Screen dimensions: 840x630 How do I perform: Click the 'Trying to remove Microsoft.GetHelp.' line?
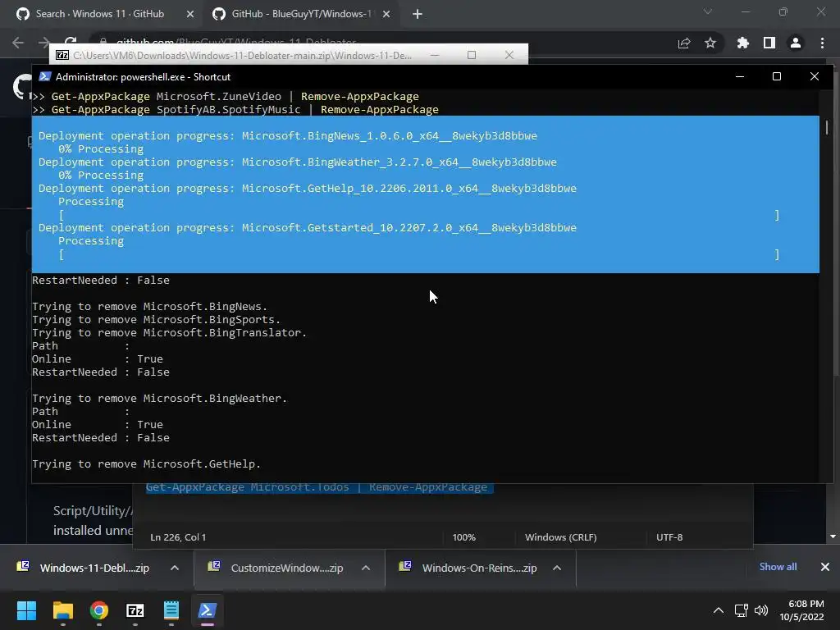(146, 464)
